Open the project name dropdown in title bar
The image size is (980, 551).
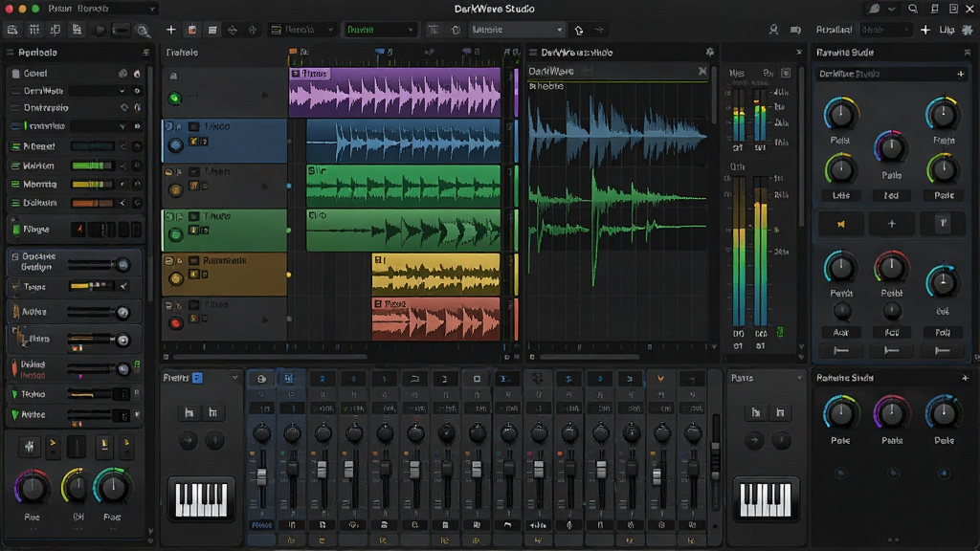tap(101, 9)
